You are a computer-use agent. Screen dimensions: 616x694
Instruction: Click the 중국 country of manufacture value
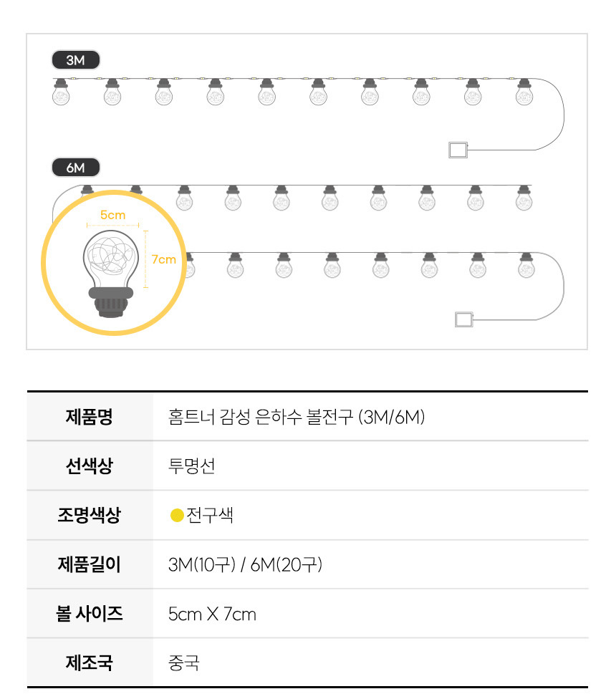pos(183,662)
